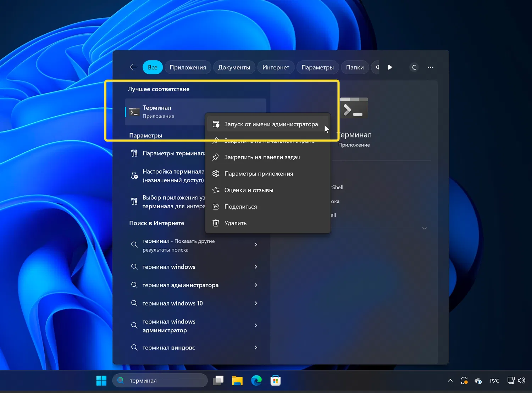532x393 pixels.
Task: Choose Закрепить на панели задач
Action: pos(268,157)
